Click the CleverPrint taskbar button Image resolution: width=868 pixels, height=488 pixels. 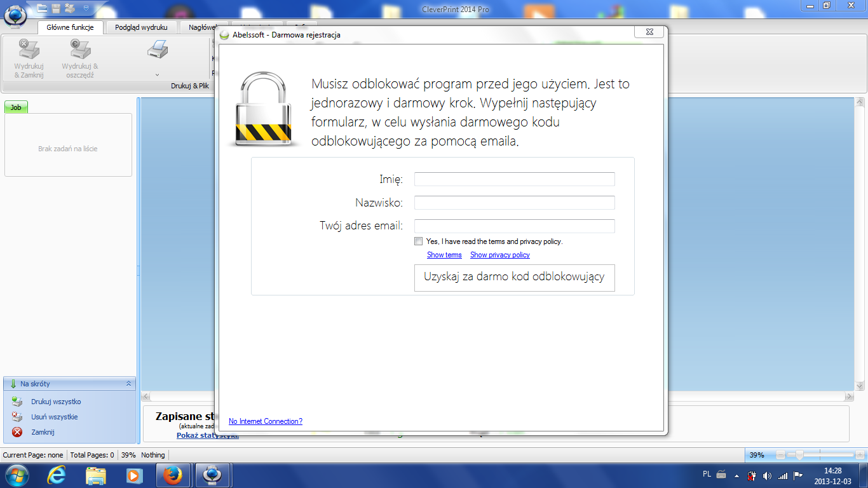212,475
